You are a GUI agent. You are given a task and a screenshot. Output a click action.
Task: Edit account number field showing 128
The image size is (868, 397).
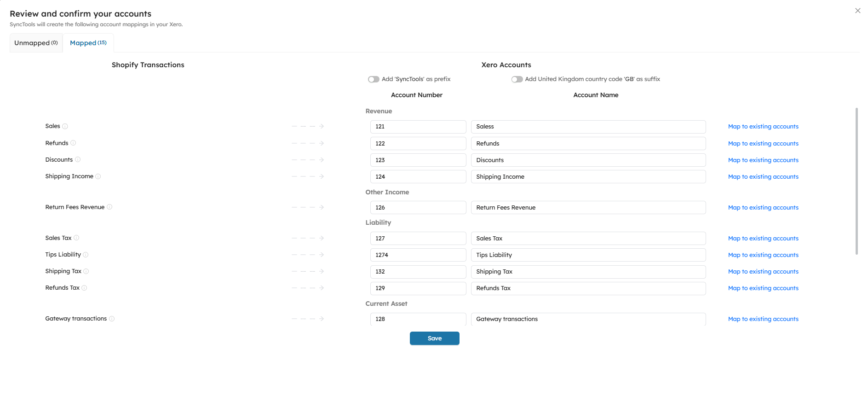418,319
